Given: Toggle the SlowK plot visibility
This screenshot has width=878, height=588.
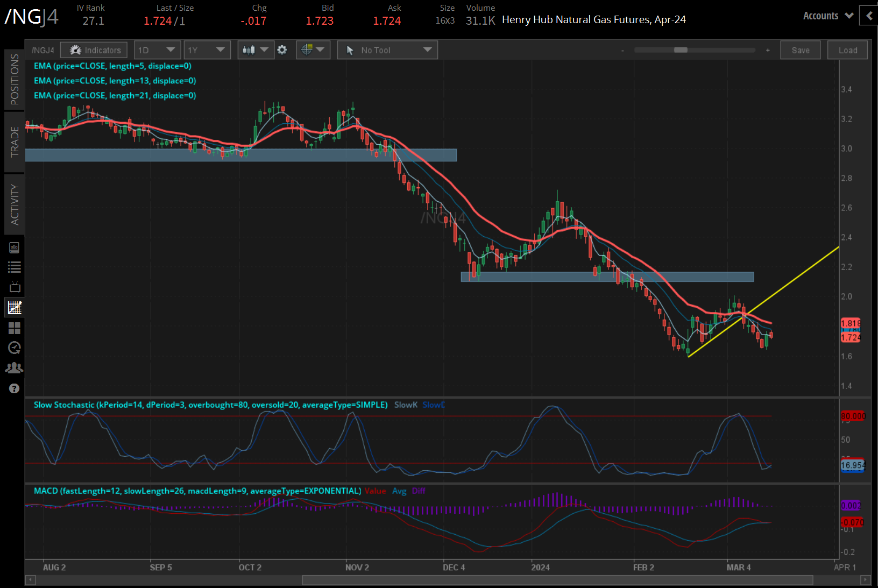Looking at the screenshot, I should pyautogui.click(x=406, y=405).
